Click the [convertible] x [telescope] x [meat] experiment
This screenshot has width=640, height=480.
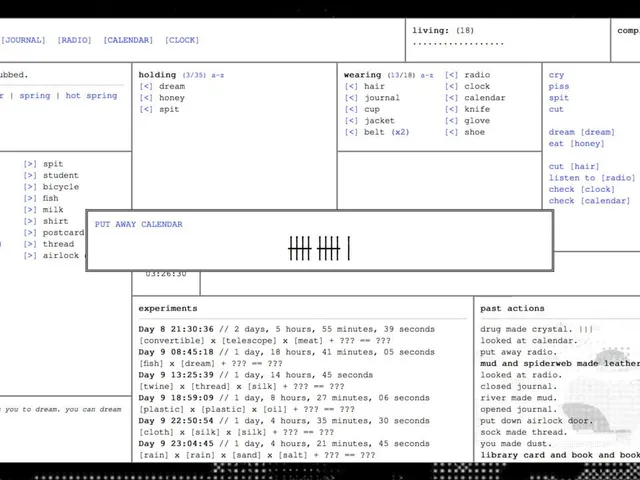tap(265, 340)
